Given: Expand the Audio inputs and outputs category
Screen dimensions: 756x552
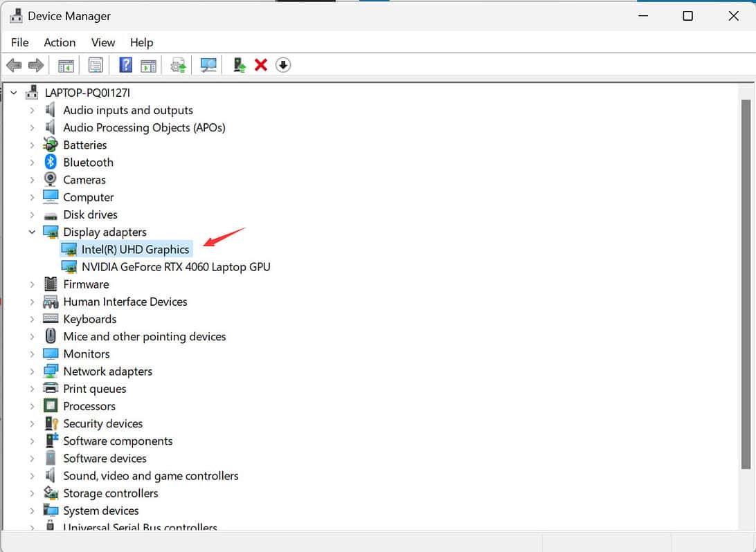Looking at the screenshot, I should coord(32,110).
